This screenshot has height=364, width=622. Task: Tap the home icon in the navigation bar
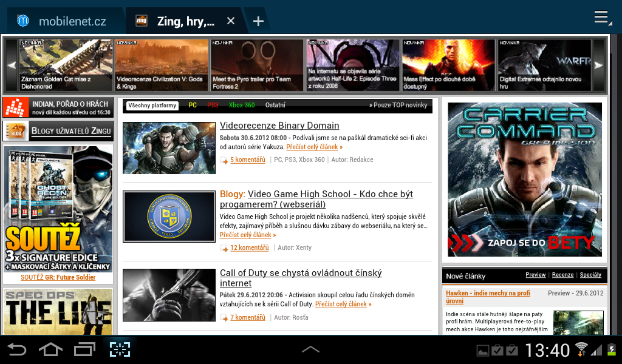pyautogui.click(x=51, y=349)
